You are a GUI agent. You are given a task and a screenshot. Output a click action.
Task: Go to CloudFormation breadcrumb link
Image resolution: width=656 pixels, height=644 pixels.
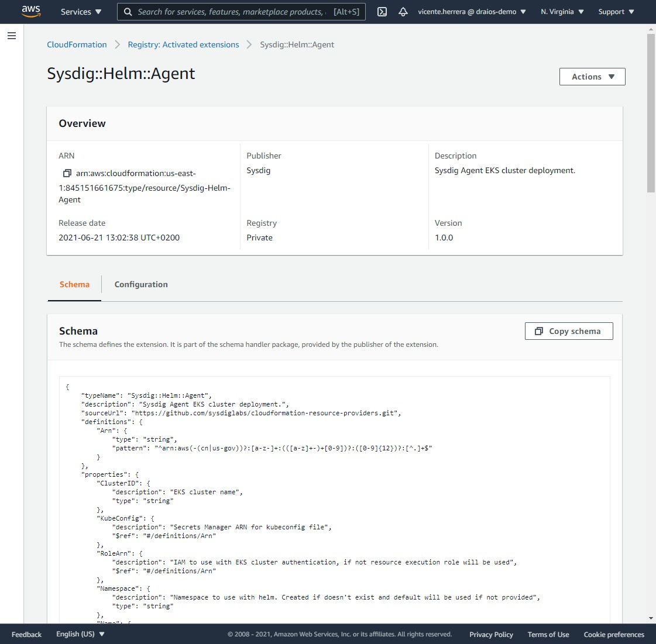tap(77, 44)
